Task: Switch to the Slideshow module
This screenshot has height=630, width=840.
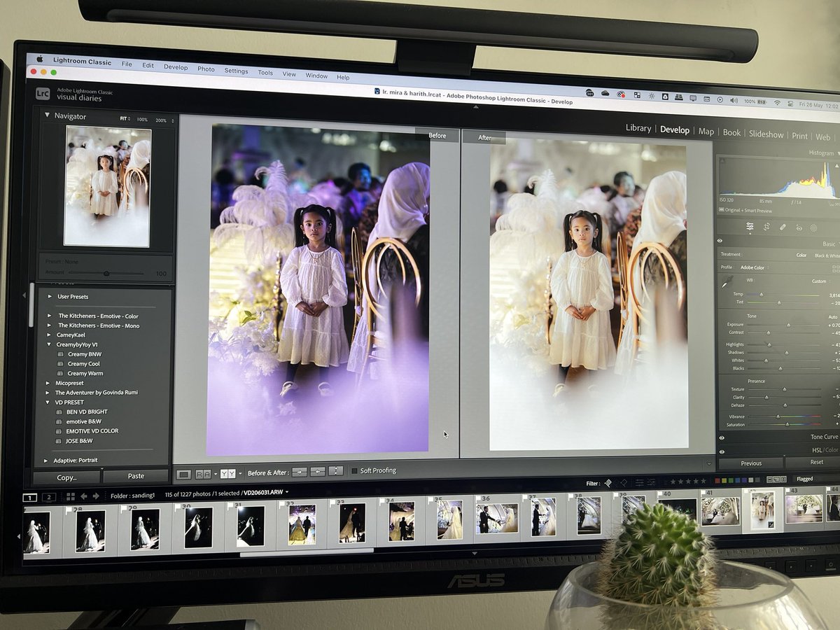Action: [766, 134]
